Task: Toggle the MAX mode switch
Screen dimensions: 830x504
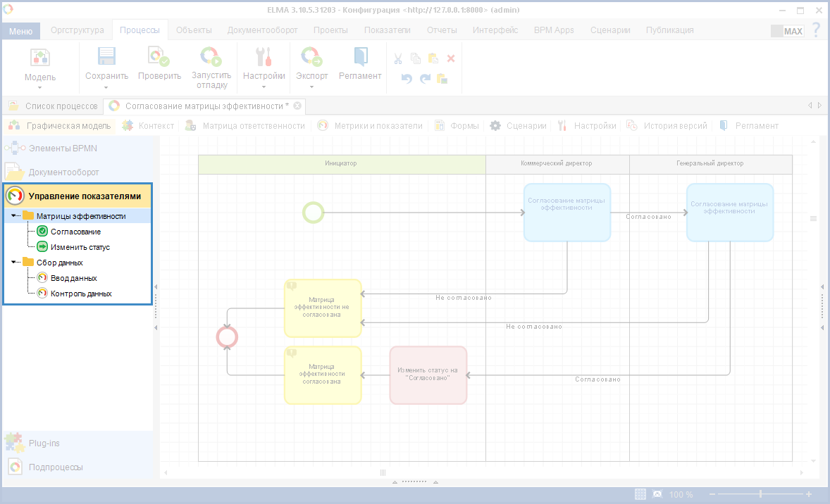Action: (787, 31)
